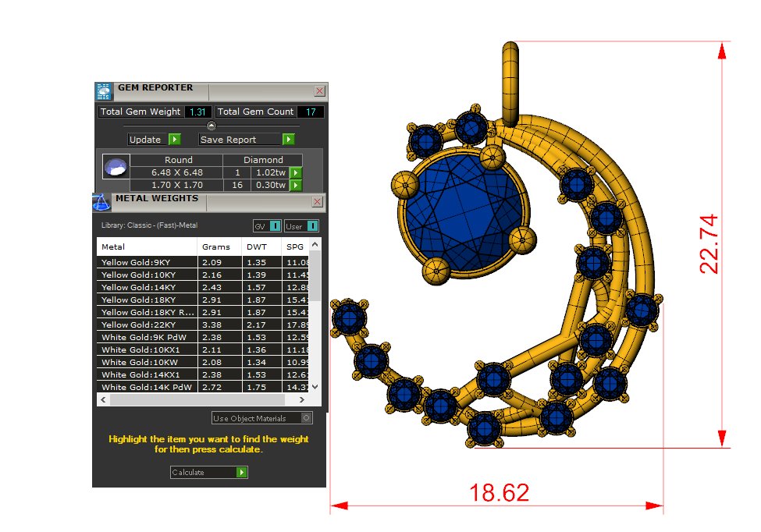Viewport: 761px width, 532px height.
Task: Select the Yellow Gold:18KY R... row
Action: 203,312
